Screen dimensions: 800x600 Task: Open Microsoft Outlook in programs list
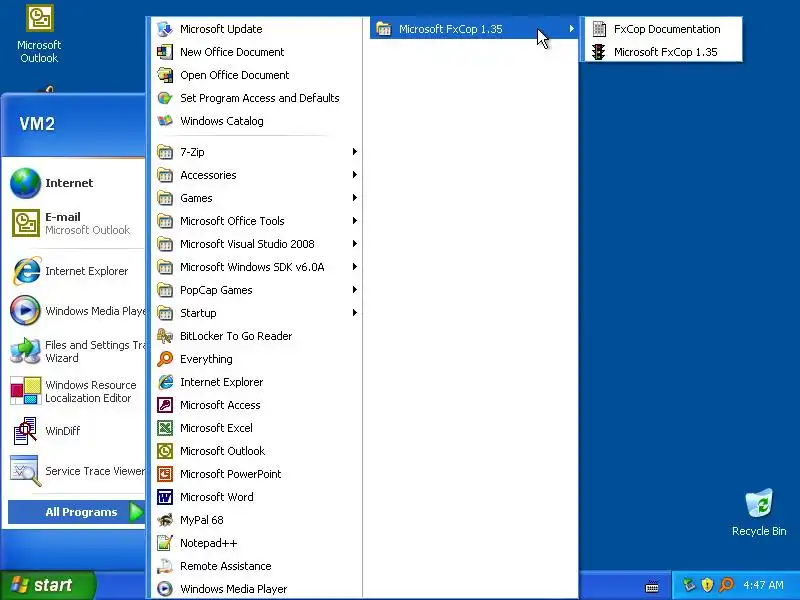pos(257,451)
